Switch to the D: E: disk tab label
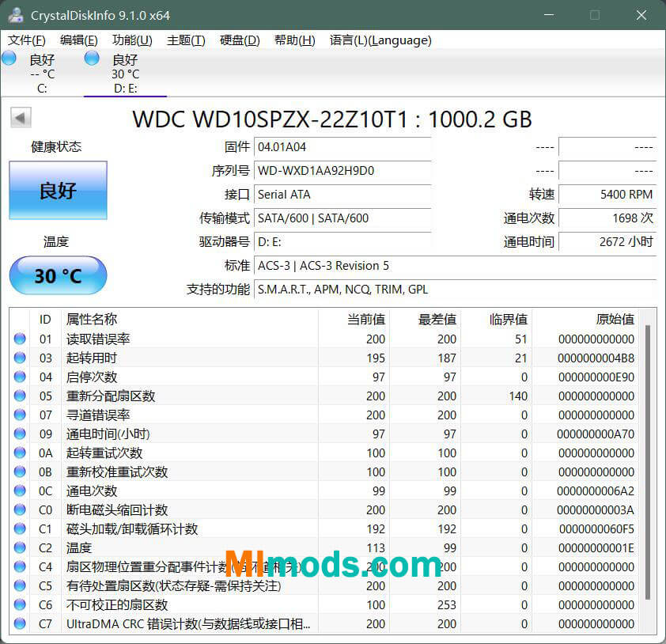The height and width of the screenshot is (644, 666). pyautogui.click(x=125, y=89)
